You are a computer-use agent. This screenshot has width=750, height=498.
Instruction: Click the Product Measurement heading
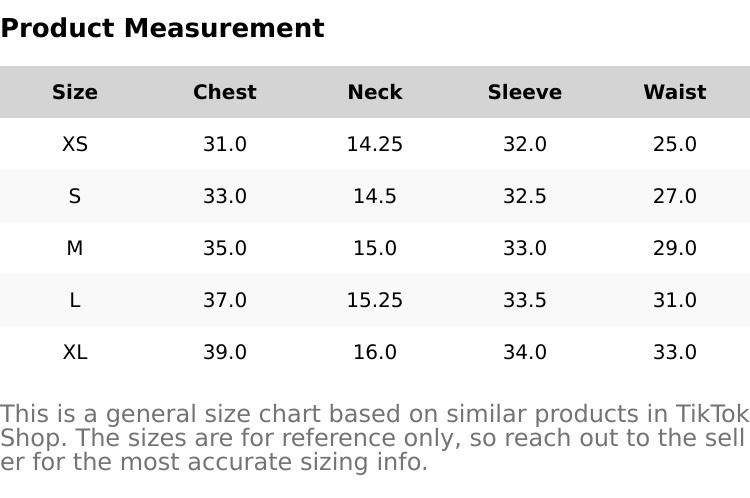click(x=162, y=28)
